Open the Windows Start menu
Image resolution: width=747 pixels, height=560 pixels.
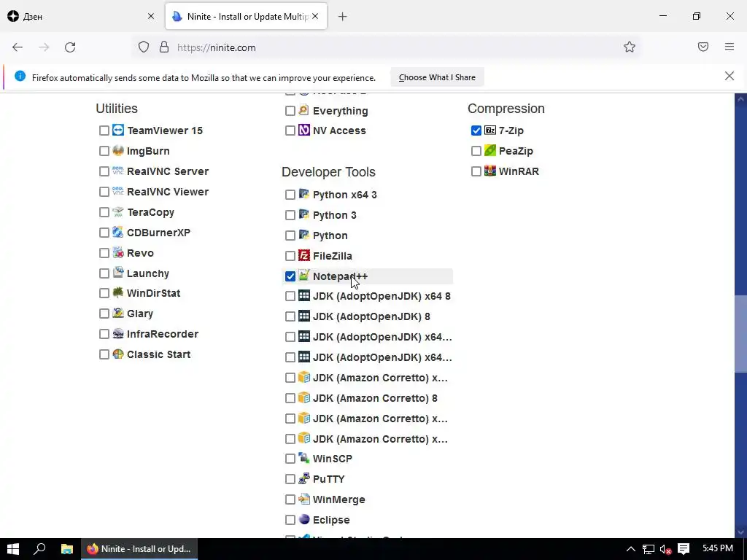13,549
